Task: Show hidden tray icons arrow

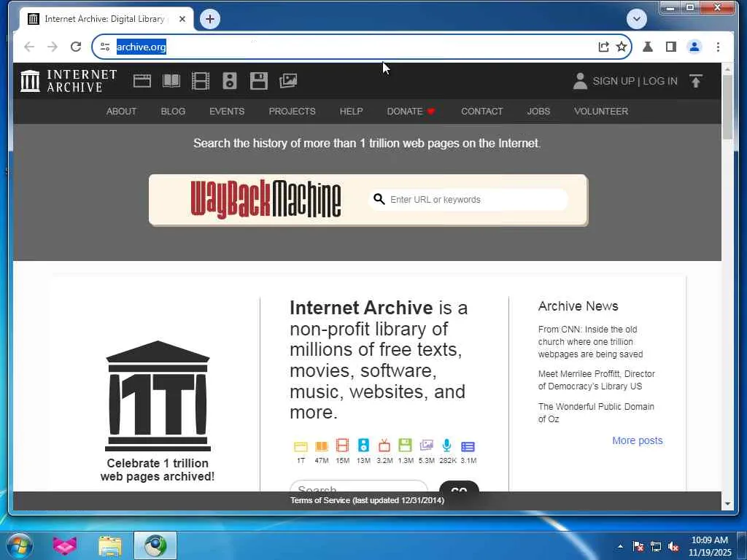Action: pos(620,546)
